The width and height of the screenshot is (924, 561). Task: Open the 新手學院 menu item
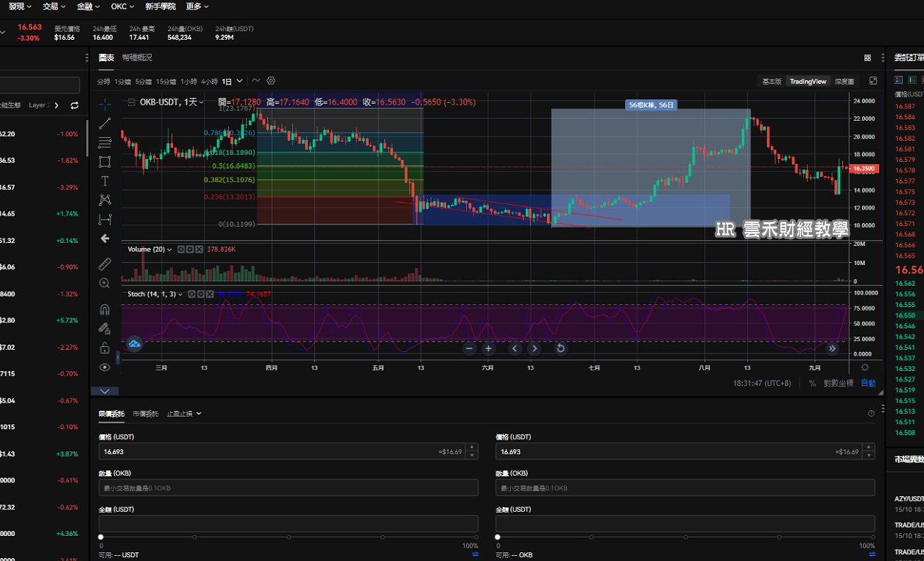[x=161, y=7]
